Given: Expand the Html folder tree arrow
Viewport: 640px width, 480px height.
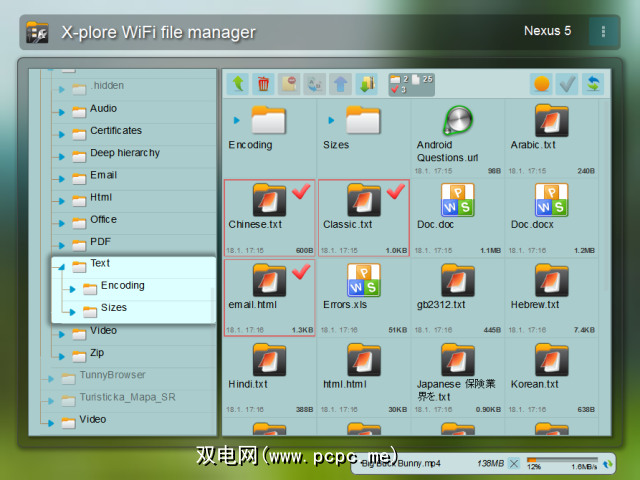Looking at the screenshot, I should 62,201.
